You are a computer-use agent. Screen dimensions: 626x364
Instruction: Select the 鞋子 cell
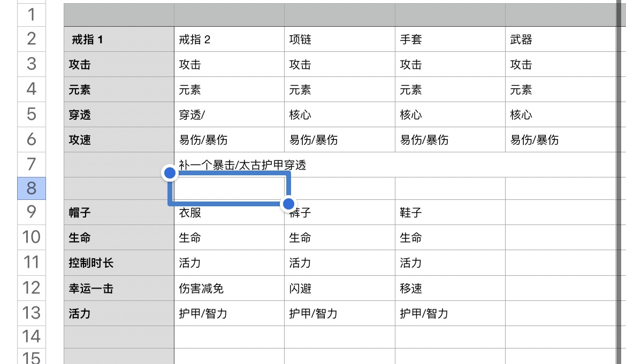click(450, 212)
